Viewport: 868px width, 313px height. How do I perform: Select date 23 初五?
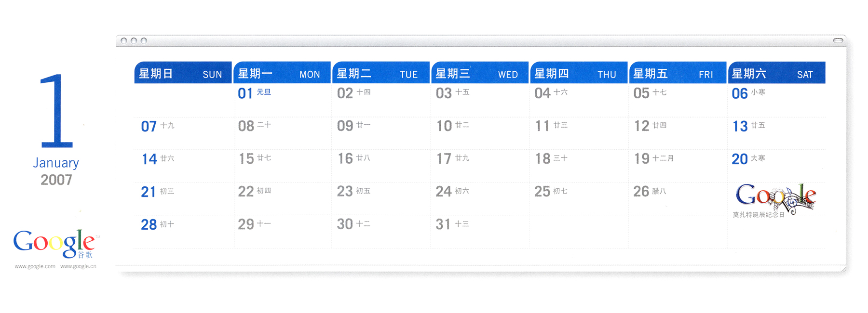pos(353,191)
